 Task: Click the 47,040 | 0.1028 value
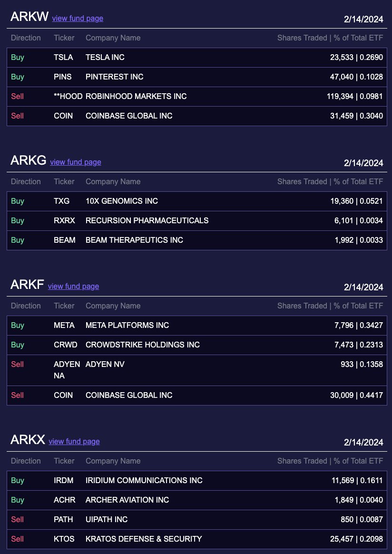pyautogui.click(x=356, y=77)
